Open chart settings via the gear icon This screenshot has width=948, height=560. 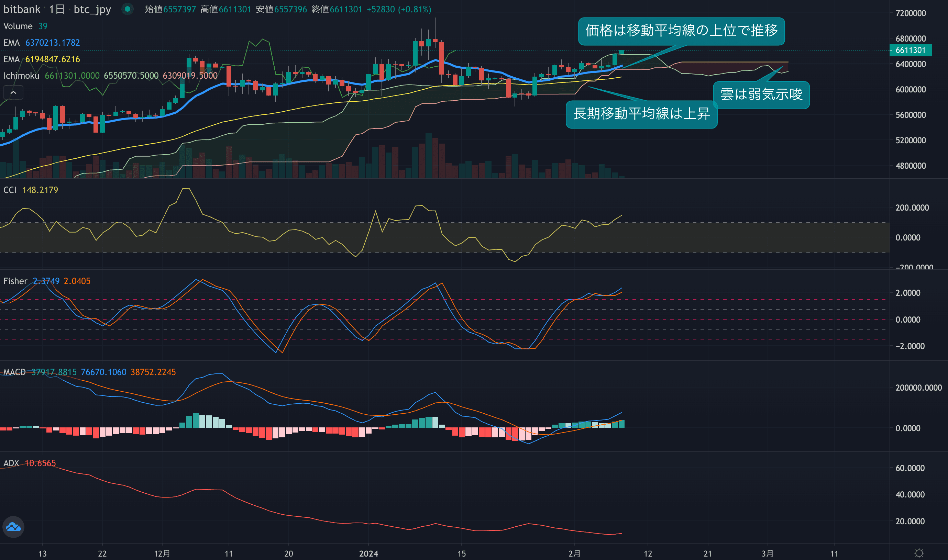pos(919,553)
